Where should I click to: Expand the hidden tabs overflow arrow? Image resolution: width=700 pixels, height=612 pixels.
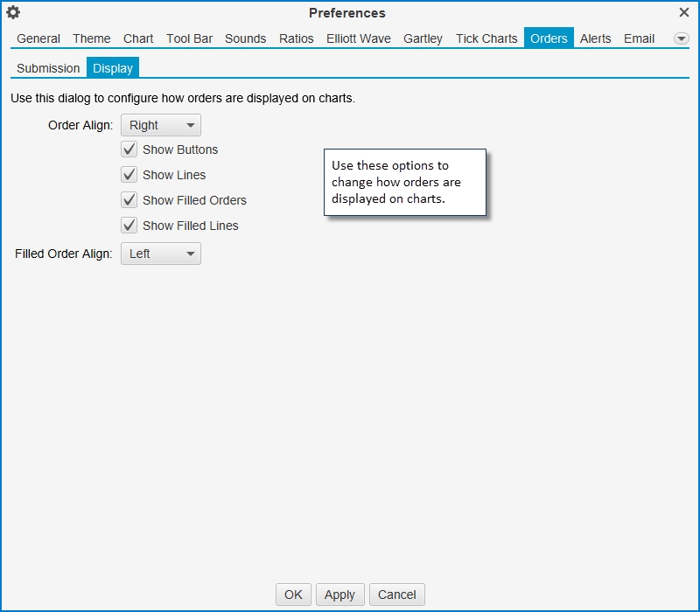click(x=682, y=38)
